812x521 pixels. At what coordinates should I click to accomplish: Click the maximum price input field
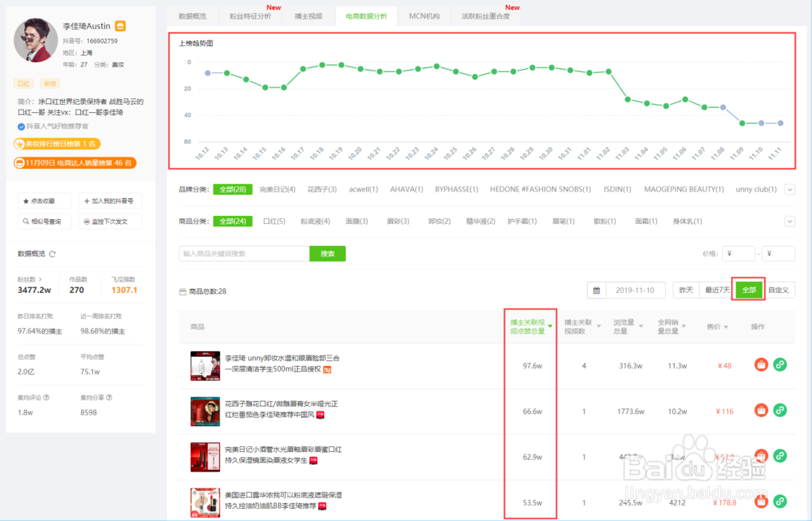coord(779,253)
